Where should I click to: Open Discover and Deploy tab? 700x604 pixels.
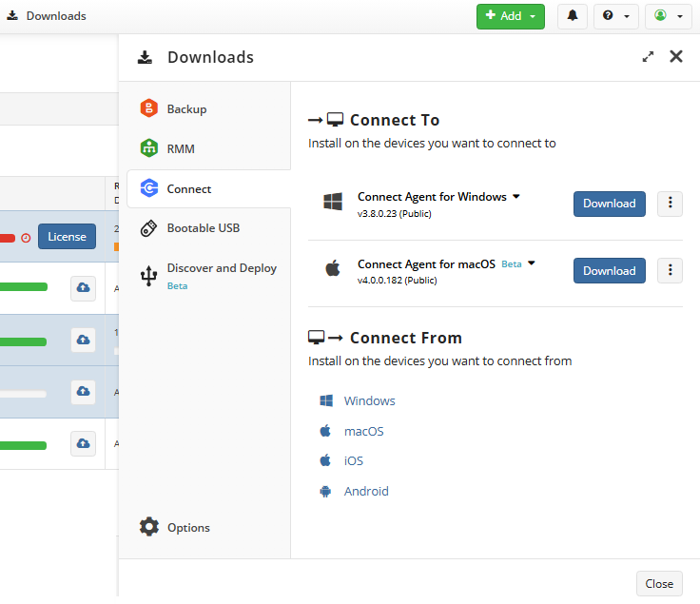(x=208, y=276)
